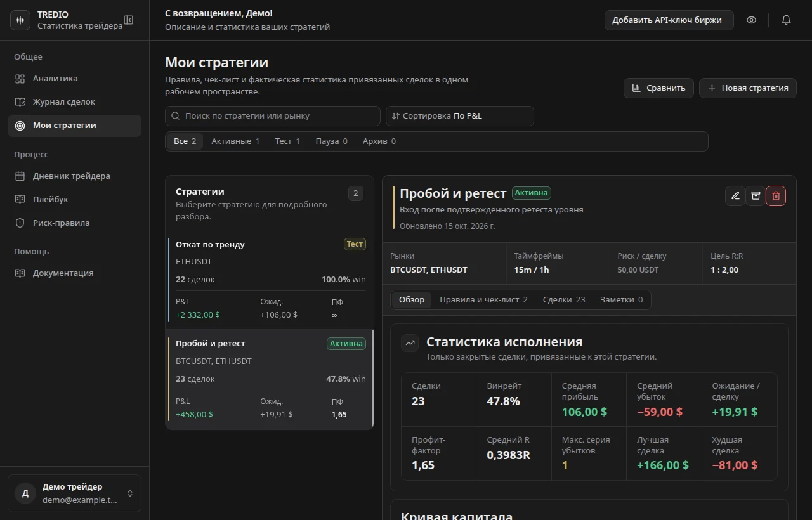This screenshot has width=812, height=520.
Task: Open Сортировка По P&L dropdown
Action: pos(460,116)
